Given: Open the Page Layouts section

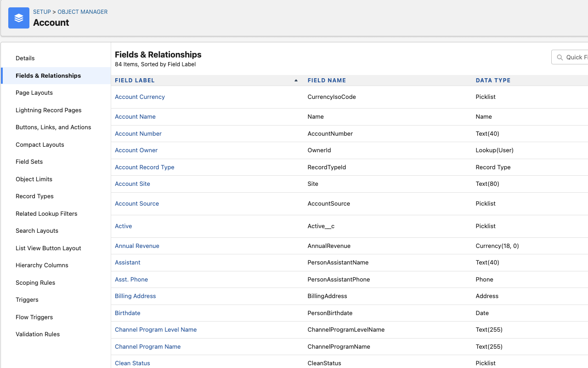Looking at the screenshot, I should pyautogui.click(x=34, y=92).
